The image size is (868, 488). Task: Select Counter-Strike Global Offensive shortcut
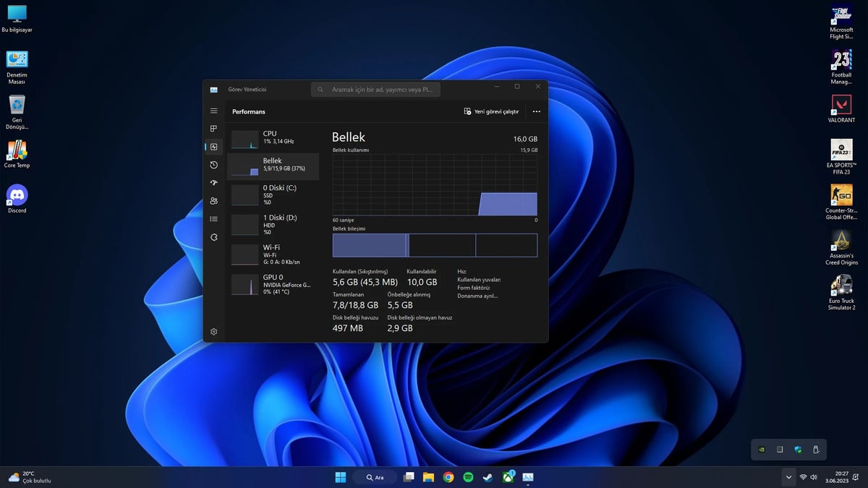click(x=841, y=202)
